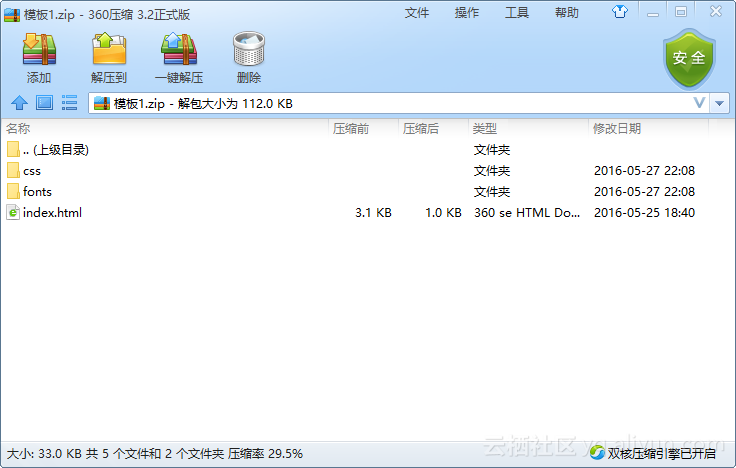Click the parent directory folder icon

(x=13, y=150)
